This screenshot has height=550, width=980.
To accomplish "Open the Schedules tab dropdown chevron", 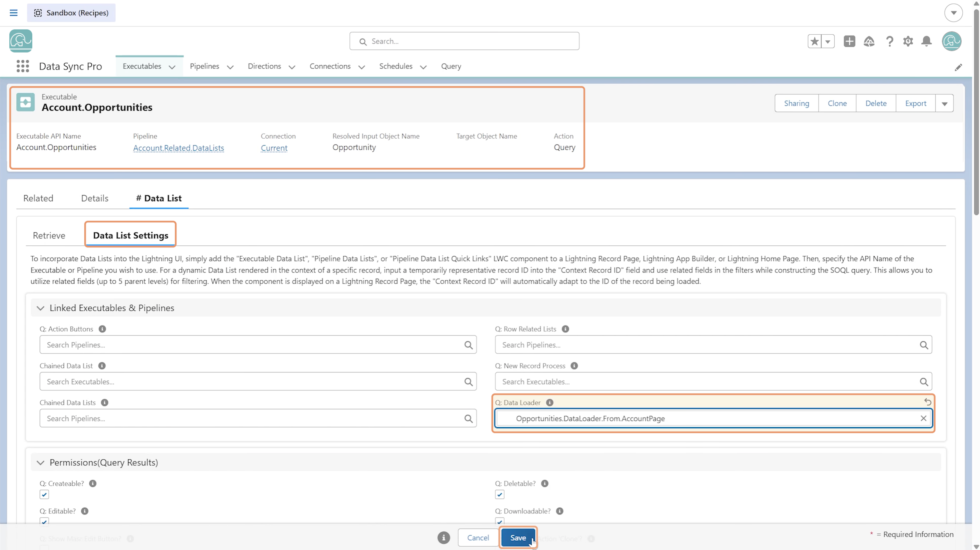I will tap(423, 67).
